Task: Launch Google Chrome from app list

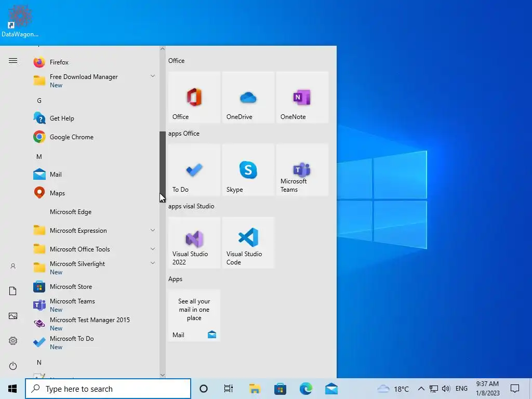Action: (x=94, y=137)
